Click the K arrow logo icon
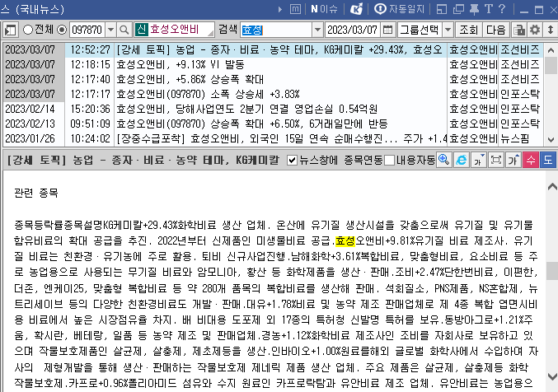The image size is (558, 392). [x=356, y=9]
